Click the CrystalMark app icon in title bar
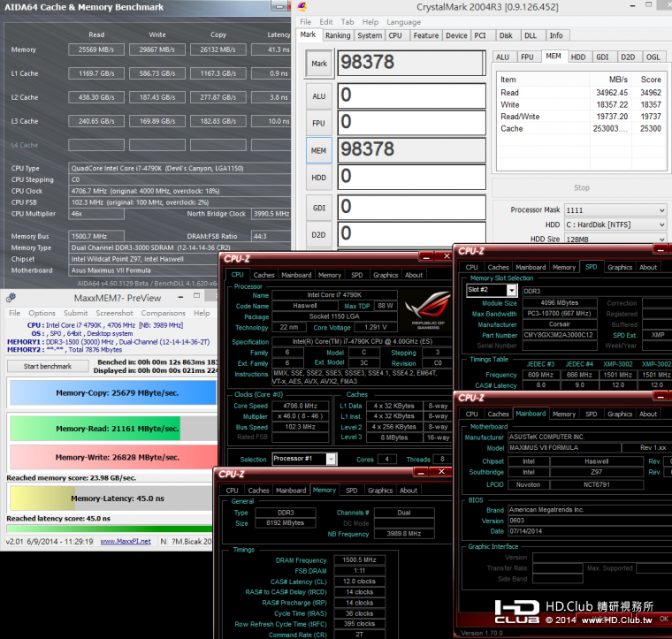This screenshot has width=672, height=639. click(x=303, y=8)
